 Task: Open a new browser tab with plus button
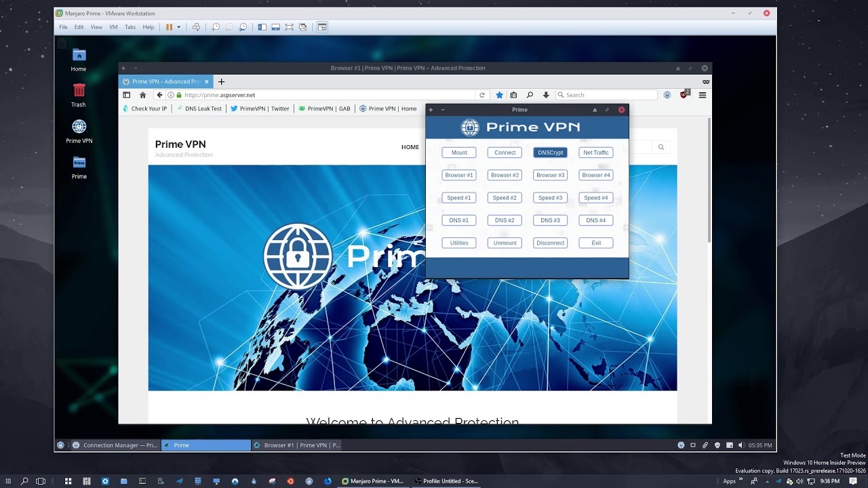[221, 81]
